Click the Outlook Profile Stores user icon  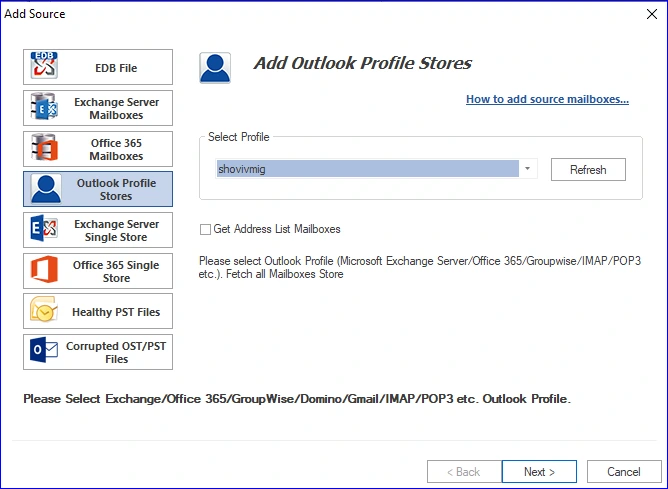click(46, 188)
